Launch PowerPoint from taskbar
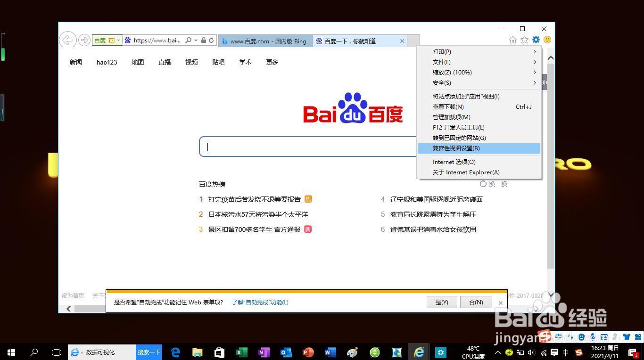 click(308, 352)
